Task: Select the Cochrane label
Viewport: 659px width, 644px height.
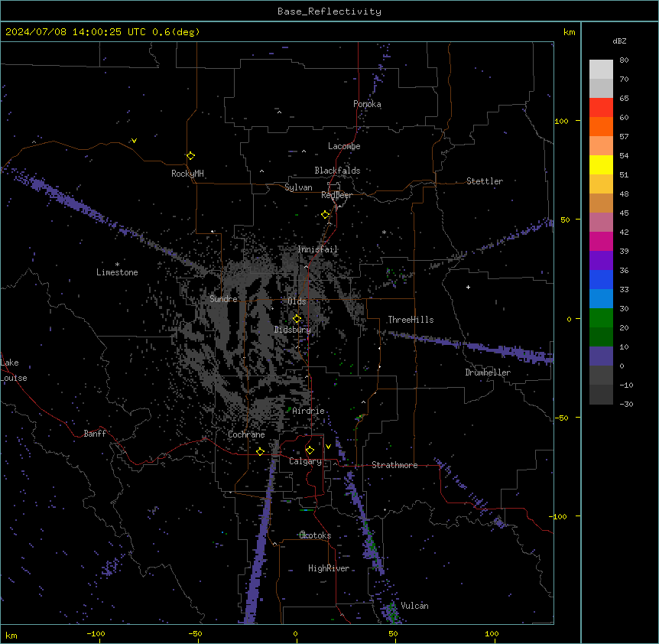Action: (246, 434)
